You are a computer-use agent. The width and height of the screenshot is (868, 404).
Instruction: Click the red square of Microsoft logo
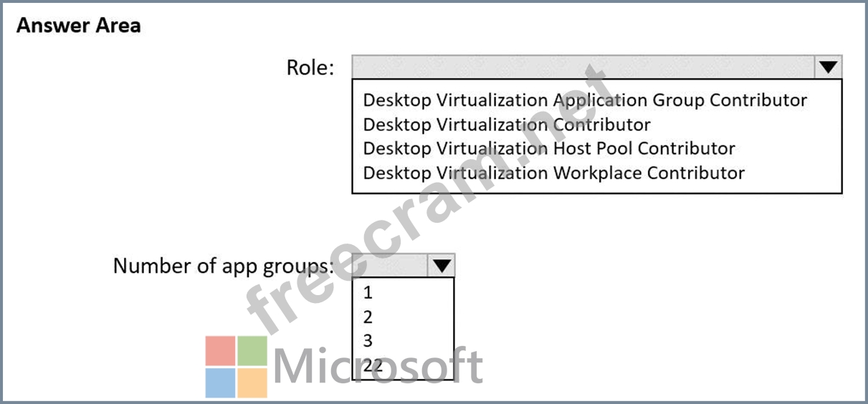(x=220, y=350)
